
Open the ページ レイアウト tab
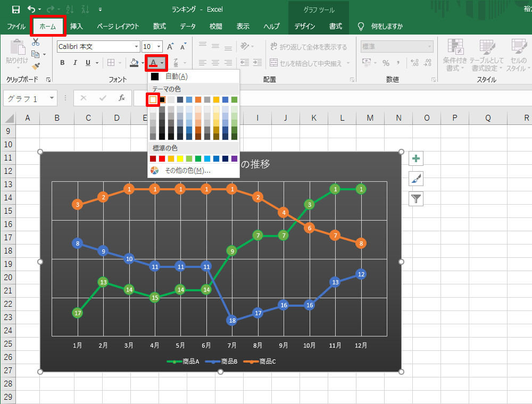click(x=118, y=26)
